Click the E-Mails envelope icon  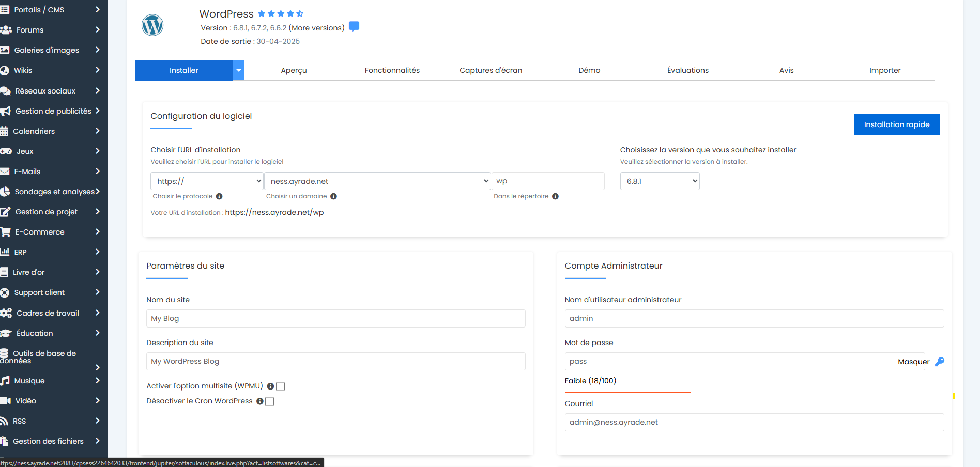tap(5, 172)
